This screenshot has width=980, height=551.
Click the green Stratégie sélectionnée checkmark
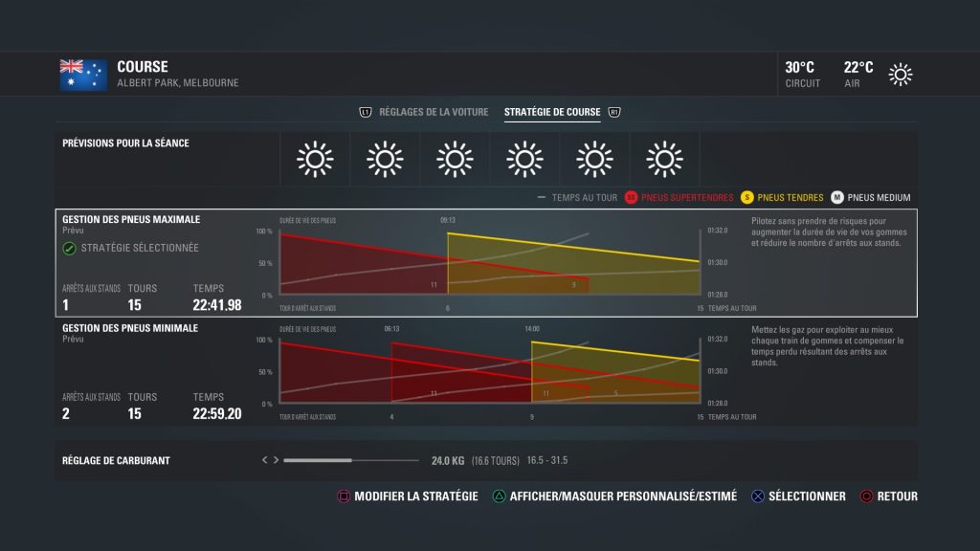69,248
